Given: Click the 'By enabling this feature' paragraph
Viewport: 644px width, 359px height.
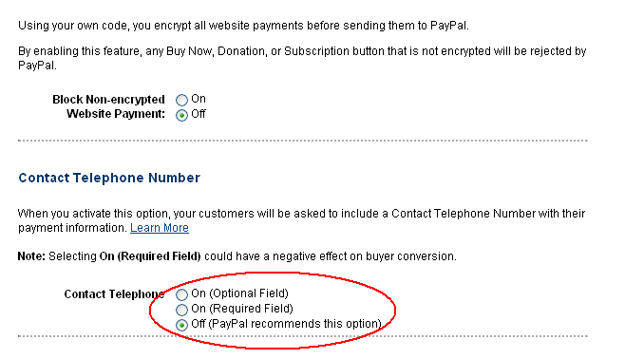Looking at the screenshot, I should (302, 58).
